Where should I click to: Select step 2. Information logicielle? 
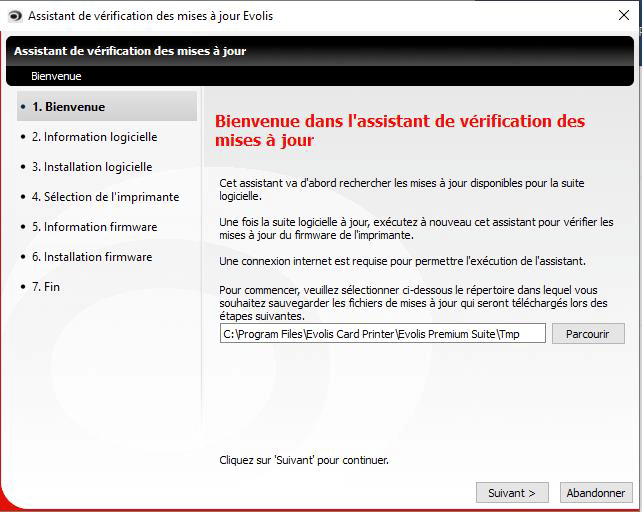click(94, 137)
